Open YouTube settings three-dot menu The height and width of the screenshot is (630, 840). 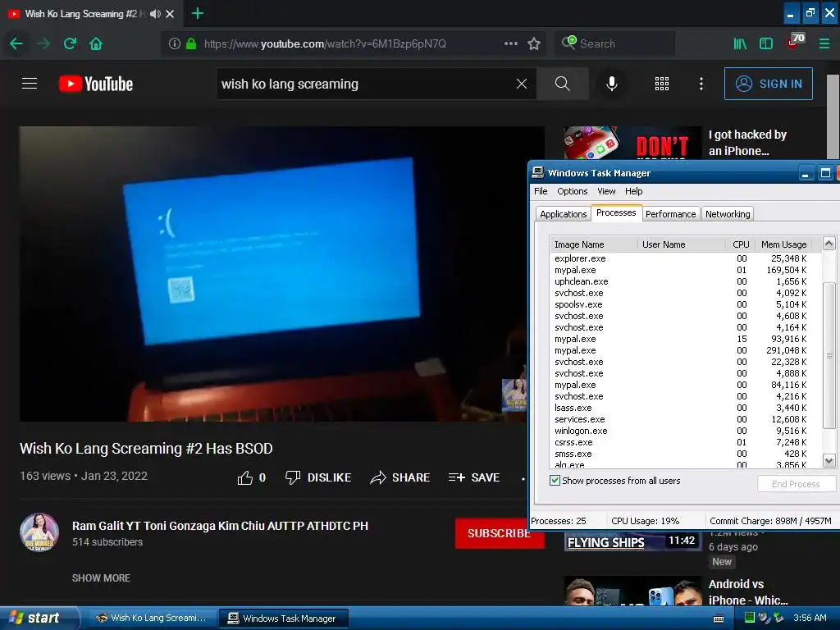coord(701,84)
